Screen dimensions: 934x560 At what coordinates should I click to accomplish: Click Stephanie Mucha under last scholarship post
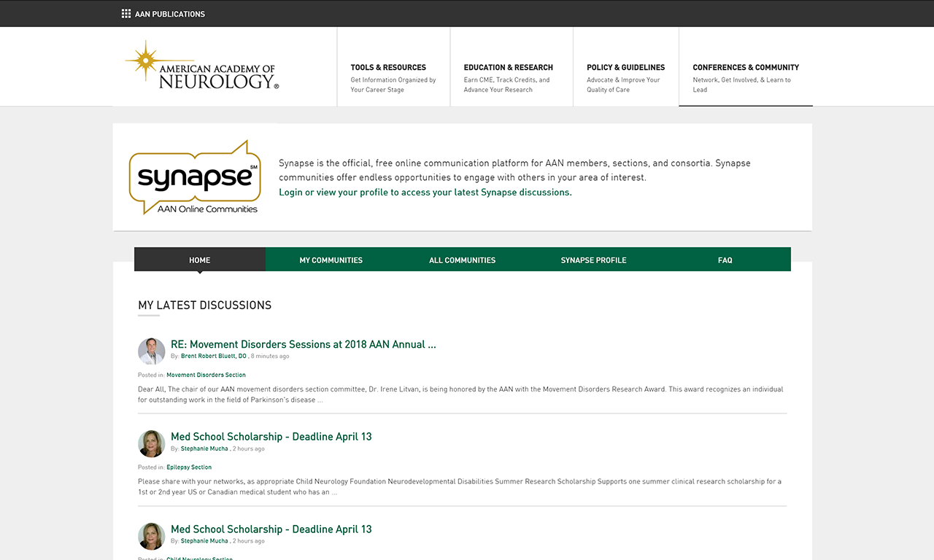(x=204, y=542)
